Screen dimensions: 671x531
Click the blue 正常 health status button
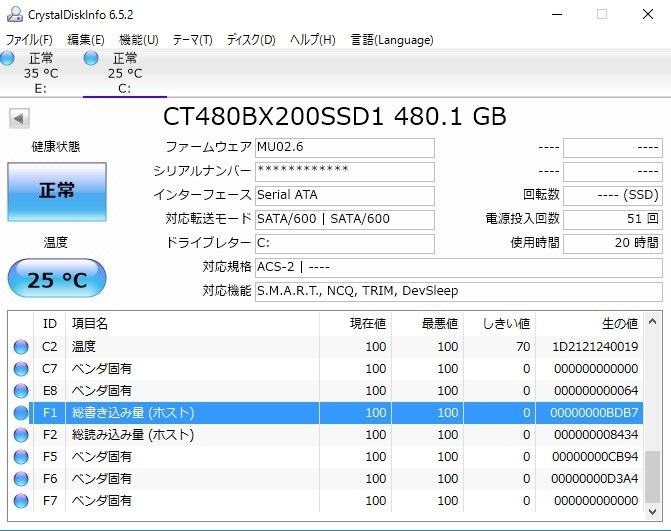pyautogui.click(x=57, y=192)
